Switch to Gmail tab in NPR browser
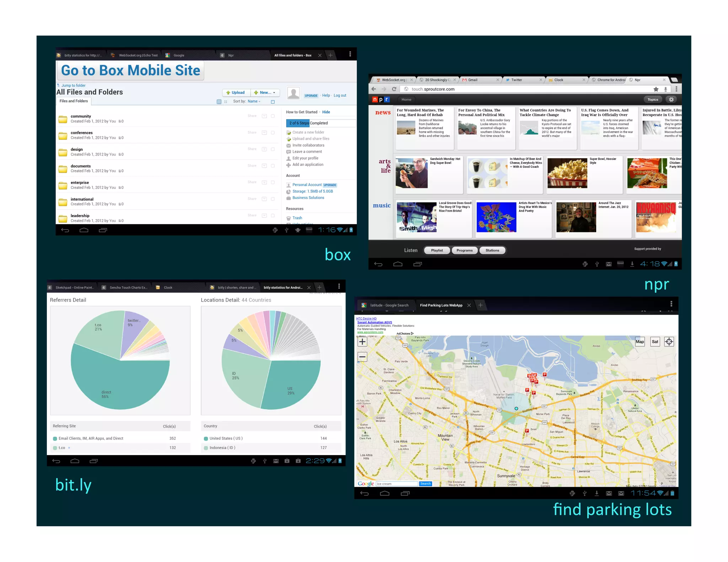728x562 pixels. (480, 80)
